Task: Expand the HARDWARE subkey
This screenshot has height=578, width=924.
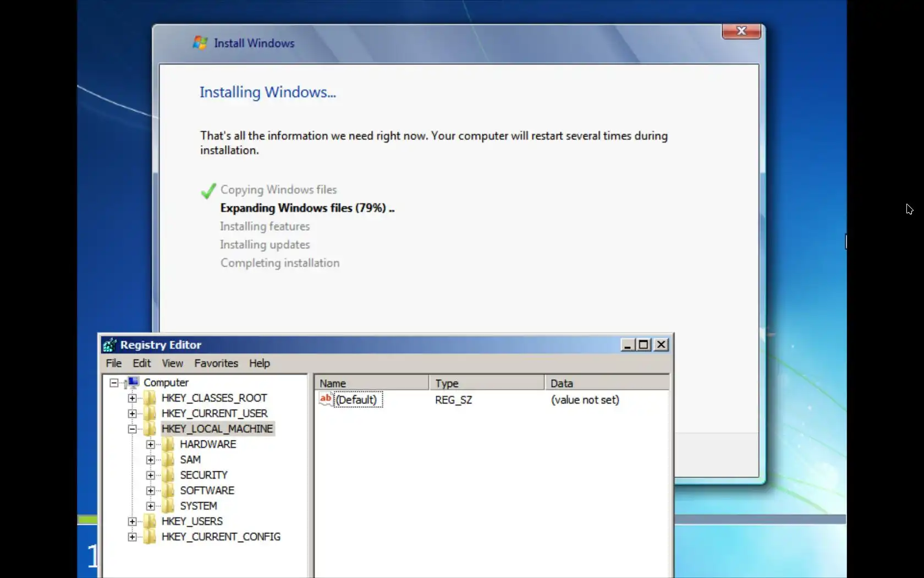Action: (x=150, y=444)
